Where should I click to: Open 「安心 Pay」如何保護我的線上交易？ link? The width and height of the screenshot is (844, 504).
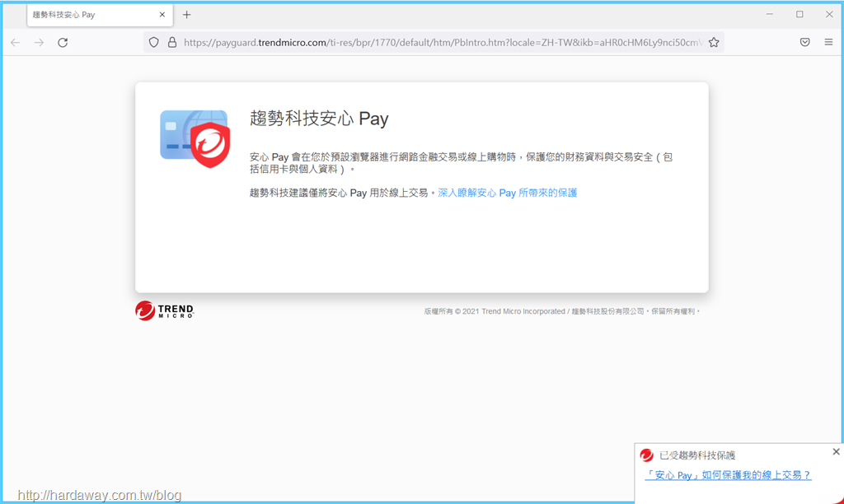coord(728,475)
